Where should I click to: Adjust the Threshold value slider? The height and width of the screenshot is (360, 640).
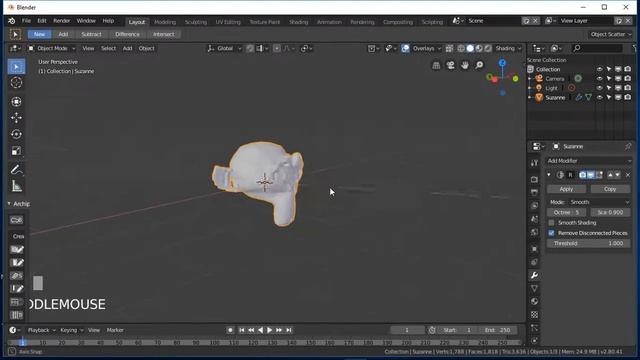pyautogui.click(x=589, y=243)
